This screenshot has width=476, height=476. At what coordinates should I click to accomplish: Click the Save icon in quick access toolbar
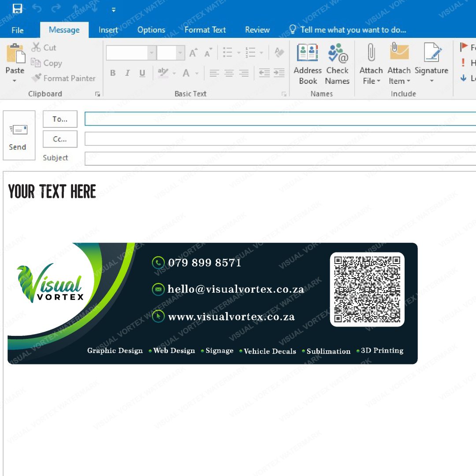tap(17, 8)
